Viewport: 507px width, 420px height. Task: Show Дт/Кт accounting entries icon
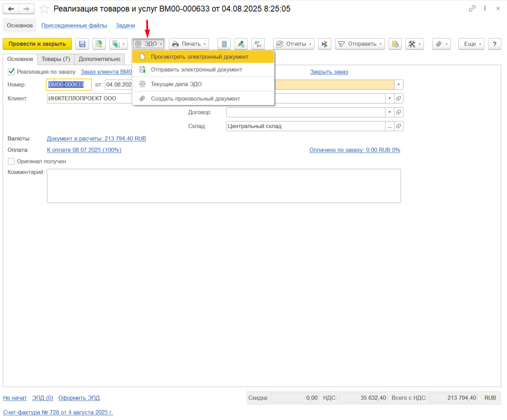pyautogui.click(x=258, y=44)
